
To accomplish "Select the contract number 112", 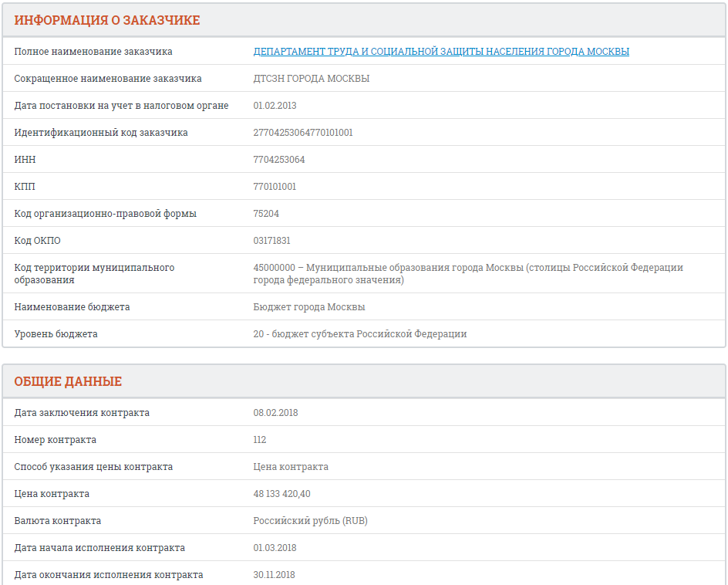I will point(260,440).
